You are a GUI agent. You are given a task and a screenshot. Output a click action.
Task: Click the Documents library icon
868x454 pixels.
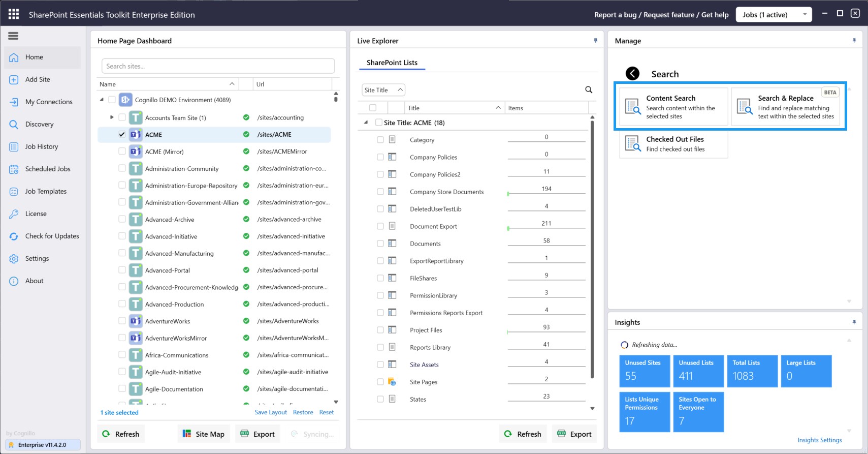[392, 243]
